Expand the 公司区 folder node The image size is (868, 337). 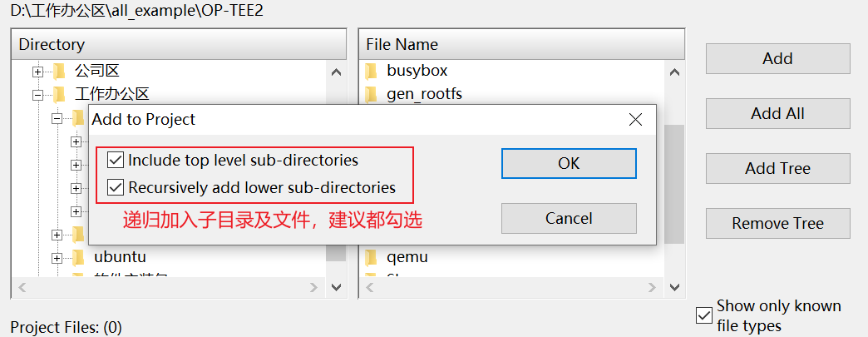coord(37,72)
